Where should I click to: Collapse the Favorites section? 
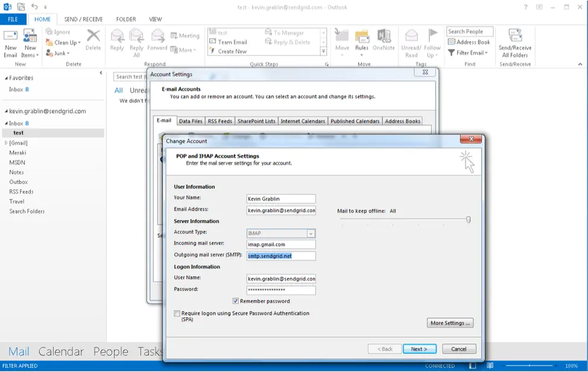click(6, 78)
